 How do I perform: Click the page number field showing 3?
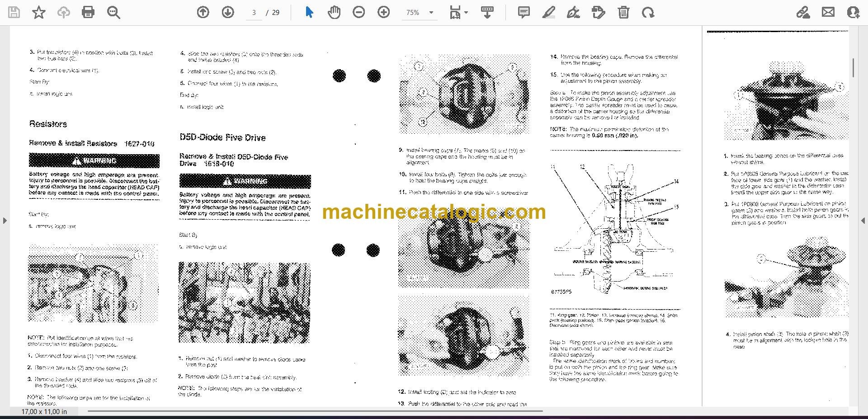coord(254,13)
